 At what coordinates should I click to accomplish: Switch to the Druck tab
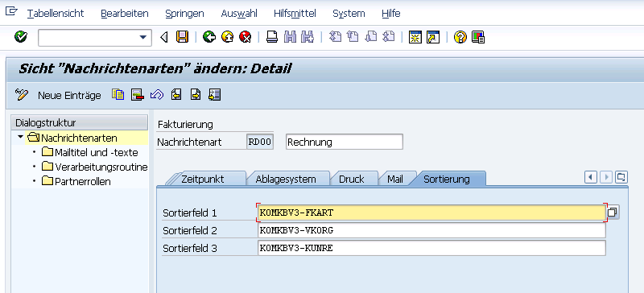coord(352,180)
